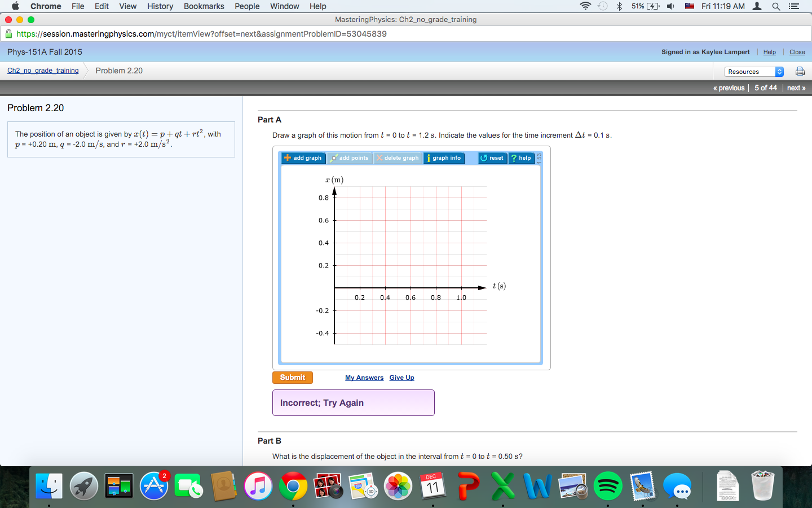Open the Resources dropdown

pos(754,72)
